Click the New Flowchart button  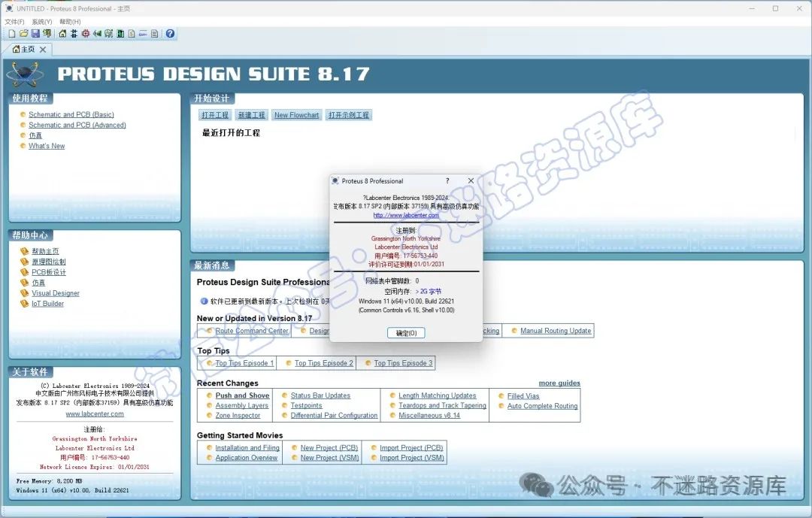296,115
